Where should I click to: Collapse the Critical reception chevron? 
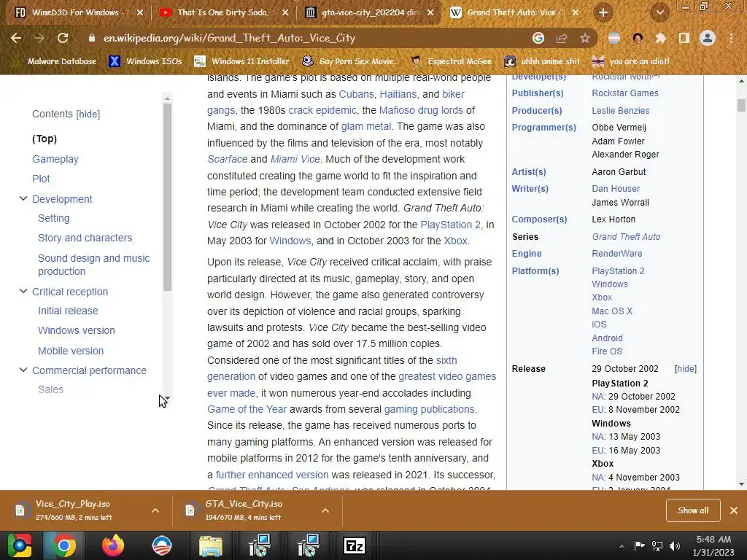coord(23,291)
